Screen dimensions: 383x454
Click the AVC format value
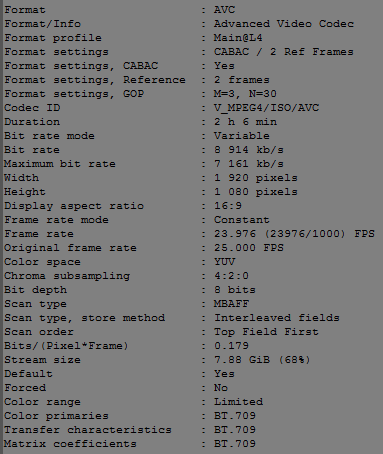pos(224,10)
